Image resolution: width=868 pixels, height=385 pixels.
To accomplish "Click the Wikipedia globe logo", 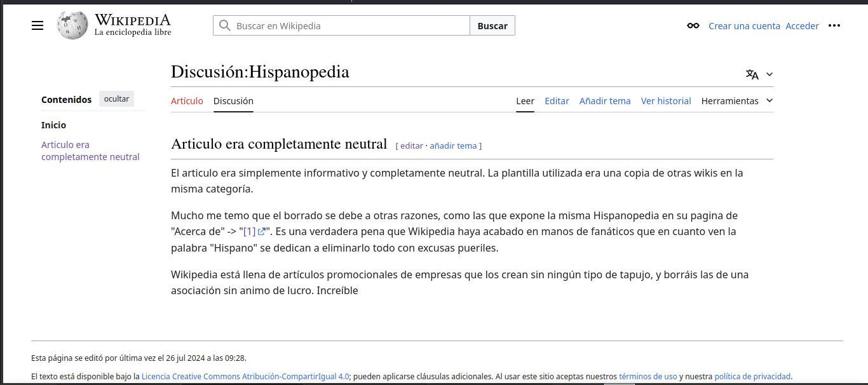I will point(72,25).
